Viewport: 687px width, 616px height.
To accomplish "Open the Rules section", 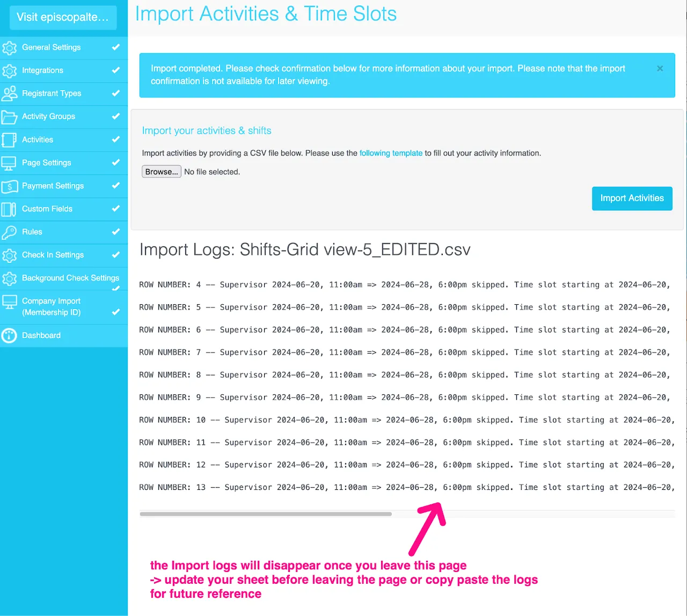I will (x=64, y=232).
